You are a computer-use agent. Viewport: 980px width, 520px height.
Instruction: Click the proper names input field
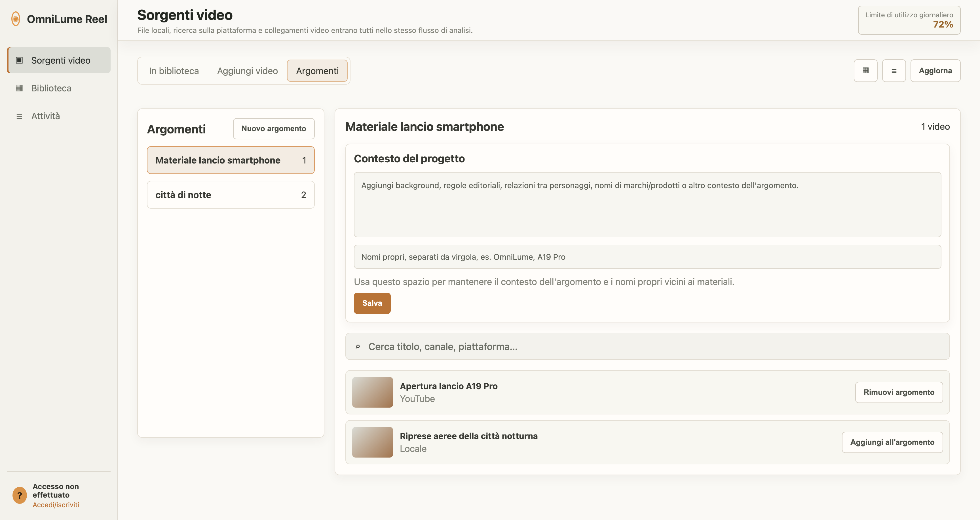647,257
